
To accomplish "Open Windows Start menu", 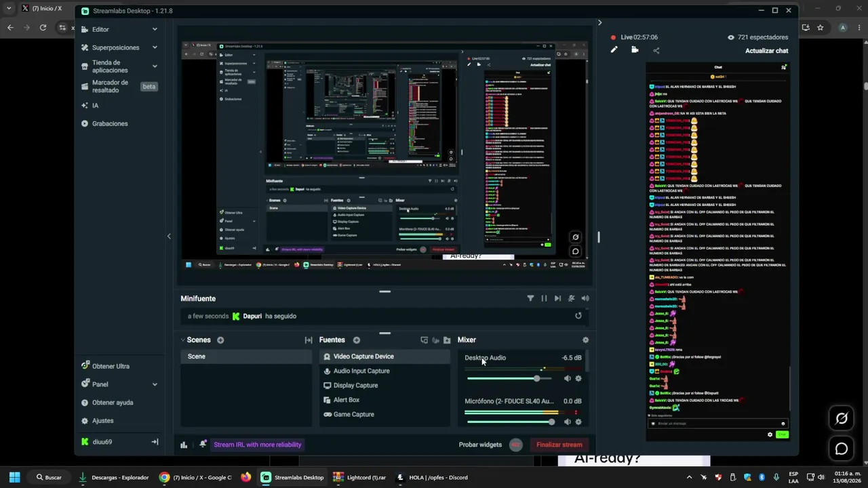I will 14,477.
